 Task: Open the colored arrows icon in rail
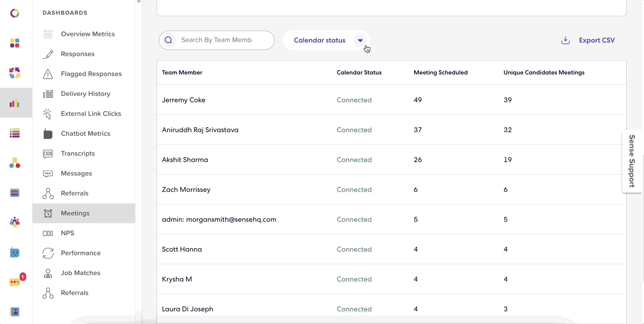pyautogui.click(x=15, y=73)
